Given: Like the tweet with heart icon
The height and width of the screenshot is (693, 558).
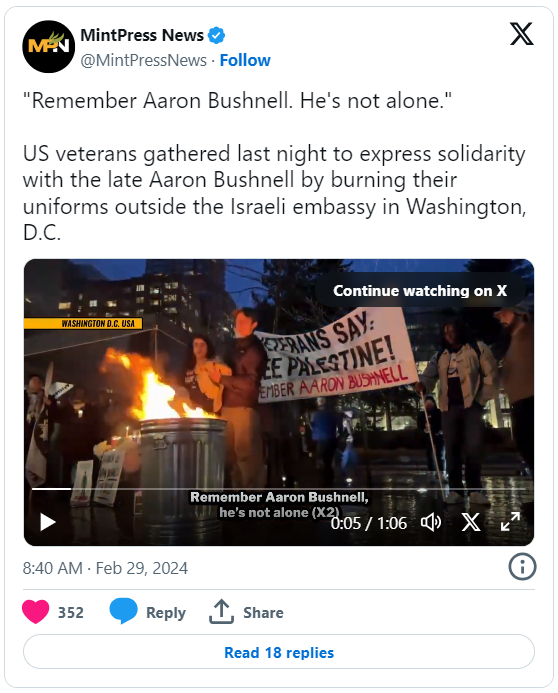Looking at the screenshot, I should (x=35, y=612).
